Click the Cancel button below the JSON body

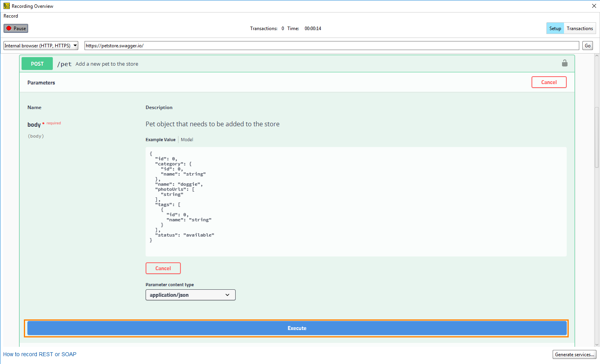(x=163, y=268)
